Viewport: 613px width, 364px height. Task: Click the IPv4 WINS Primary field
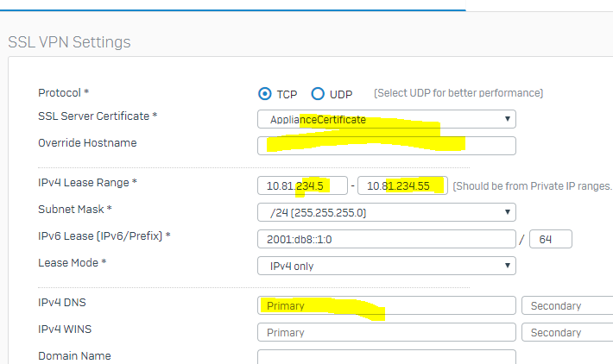point(387,332)
